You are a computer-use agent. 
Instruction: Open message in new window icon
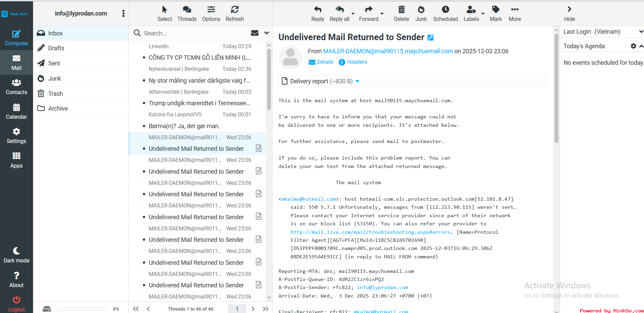coord(430,38)
